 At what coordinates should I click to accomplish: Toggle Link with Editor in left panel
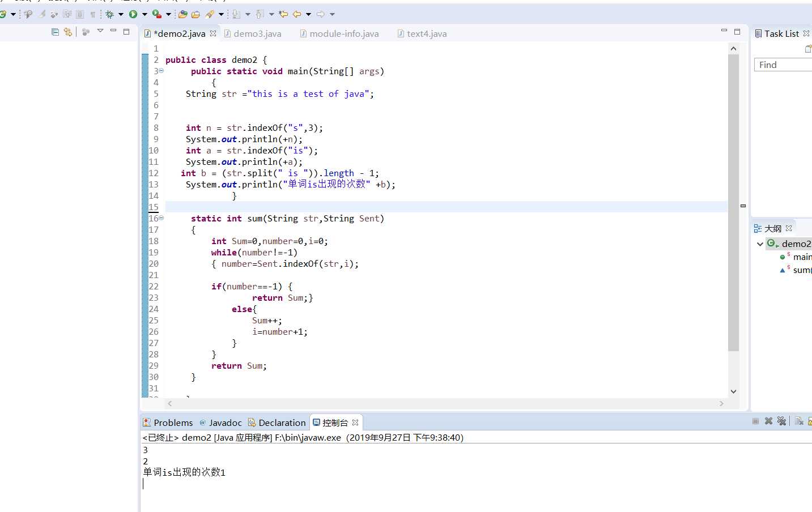(x=68, y=32)
